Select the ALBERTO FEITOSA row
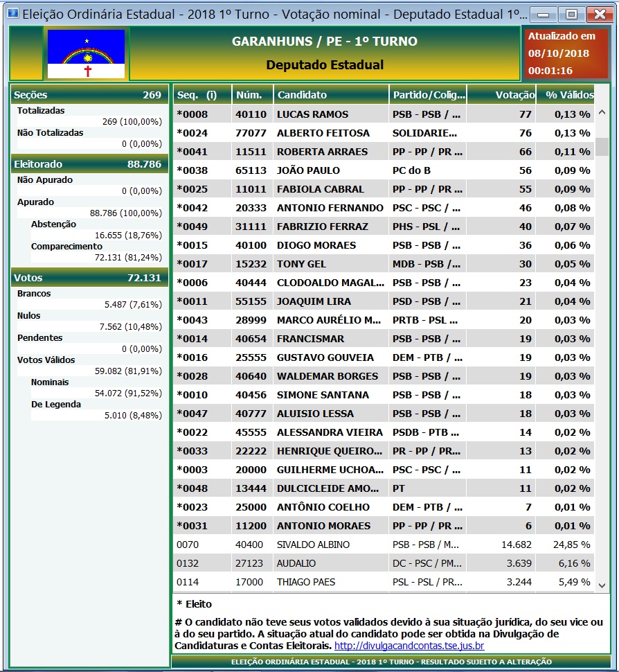The height and width of the screenshot is (672, 619). [384, 133]
